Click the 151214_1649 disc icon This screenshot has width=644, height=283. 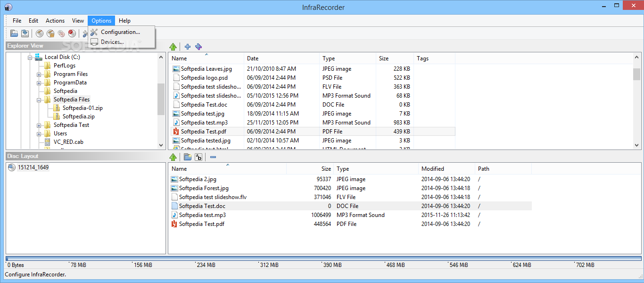(x=12, y=167)
